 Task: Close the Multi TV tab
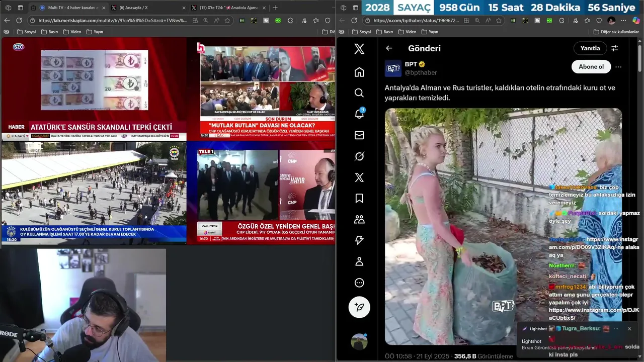pyautogui.click(x=104, y=8)
